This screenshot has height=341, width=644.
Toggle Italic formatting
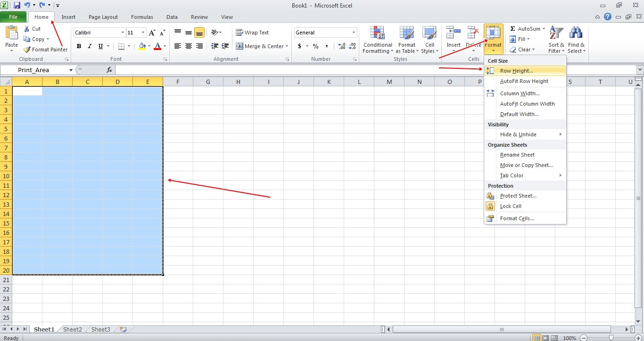point(90,46)
